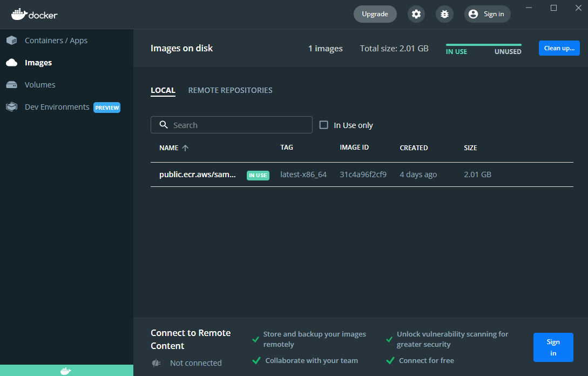The height and width of the screenshot is (376, 588).
Task: Minimize the Docker Desktop window
Action: point(529,8)
